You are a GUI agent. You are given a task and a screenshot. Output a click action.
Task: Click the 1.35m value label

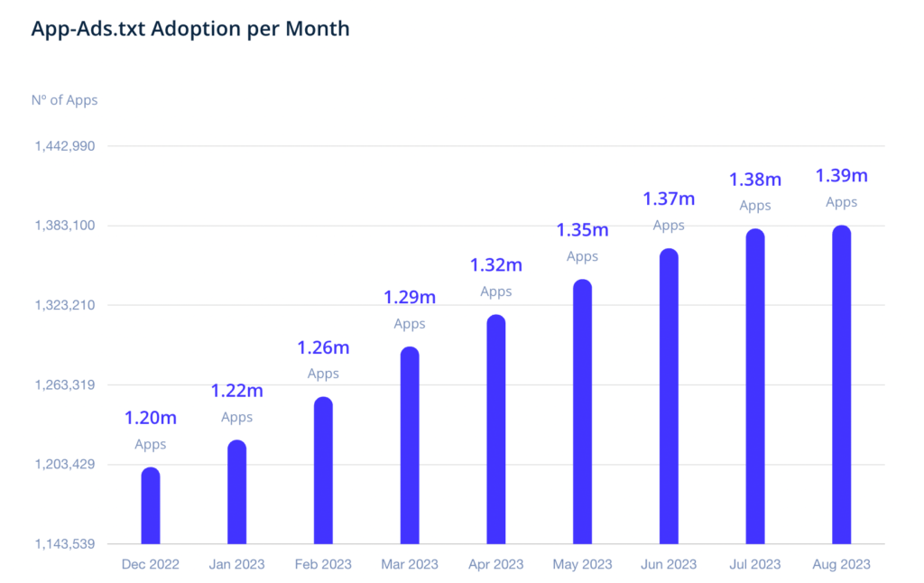click(583, 230)
